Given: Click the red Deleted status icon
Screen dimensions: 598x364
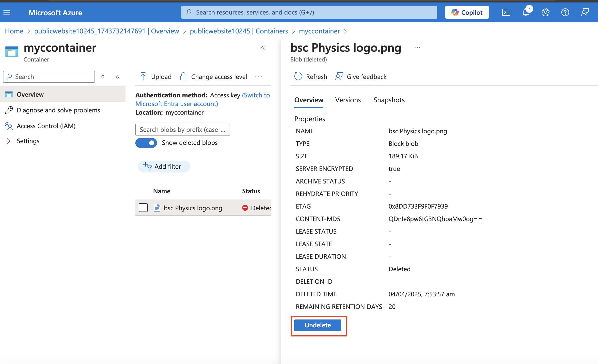Looking at the screenshot, I should 245,208.
